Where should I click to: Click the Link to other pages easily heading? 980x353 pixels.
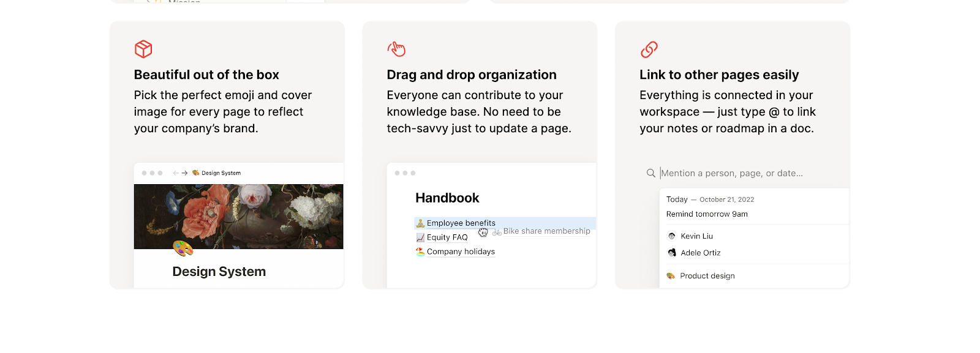719,75
